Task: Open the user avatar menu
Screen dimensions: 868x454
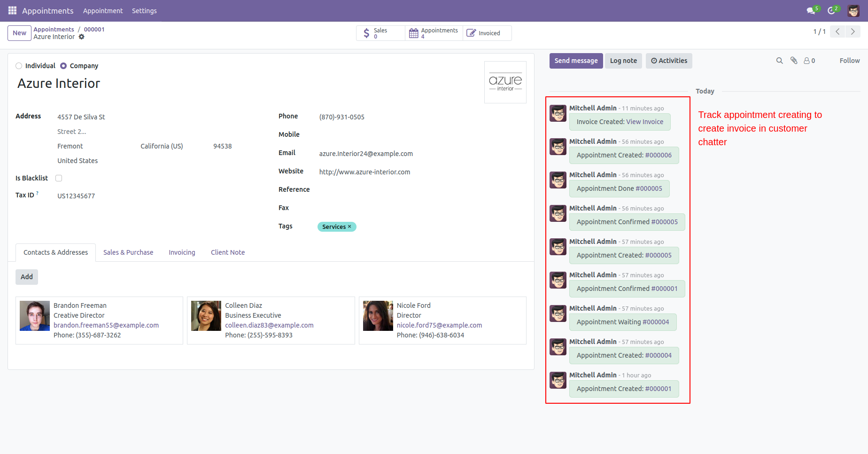Action: point(853,10)
